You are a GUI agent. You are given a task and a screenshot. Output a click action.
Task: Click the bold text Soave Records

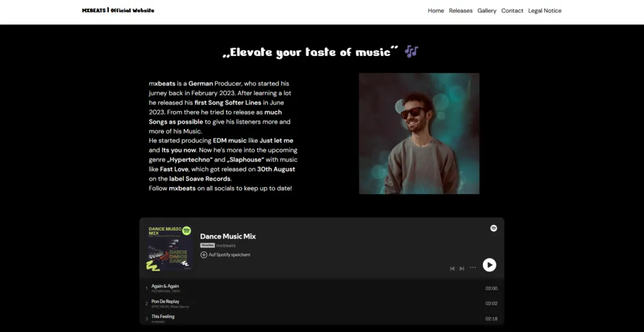click(x=208, y=179)
